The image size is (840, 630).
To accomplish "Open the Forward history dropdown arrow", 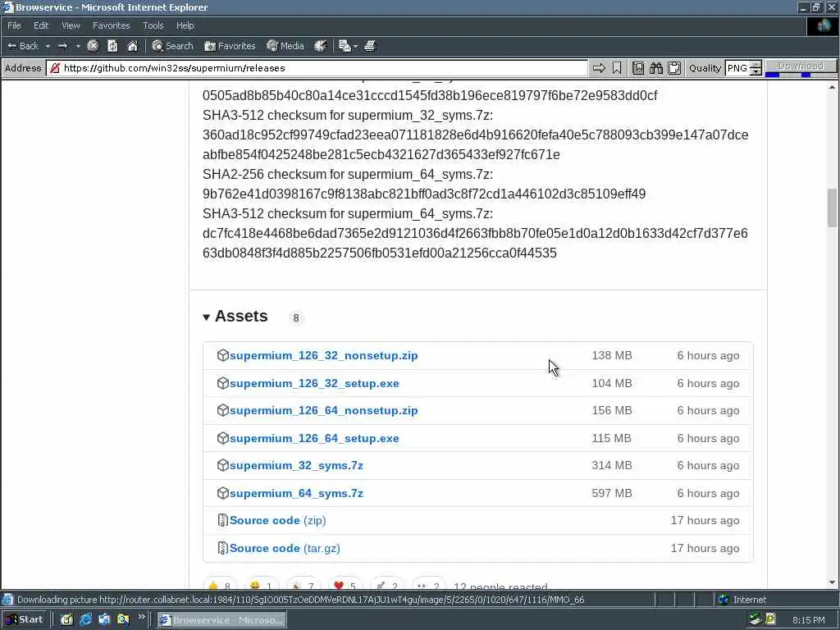I will pos(78,46).
